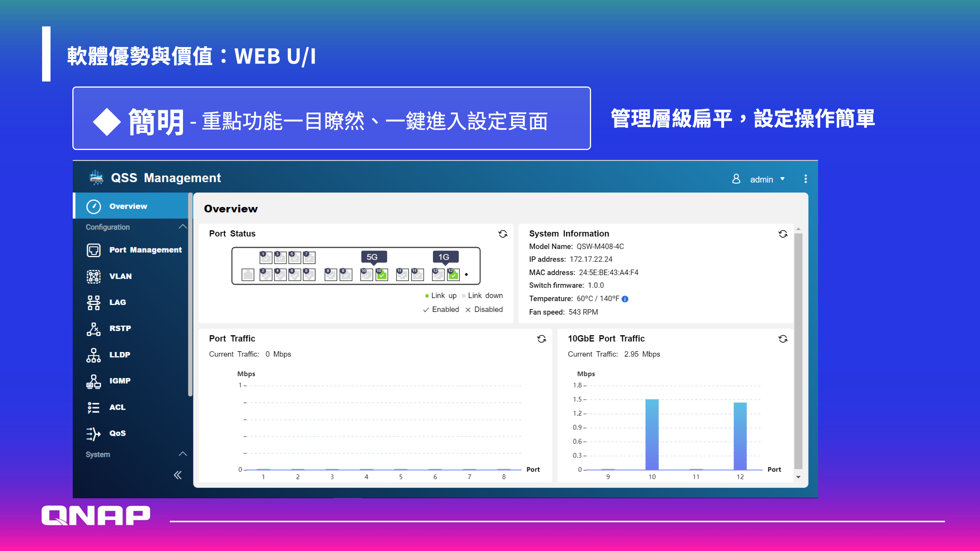Screen dimensions: 980x551
Task: Collapse the Configuration section
Action: (183, 227)
